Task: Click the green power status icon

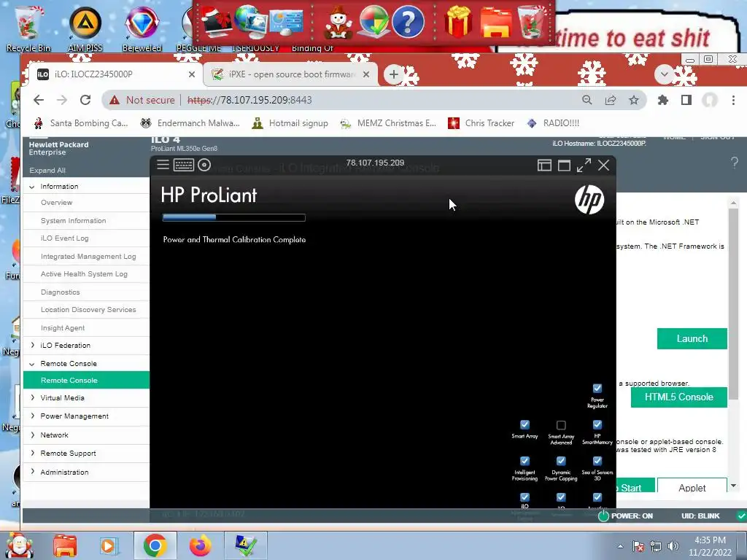Action: tap(603, 516)
